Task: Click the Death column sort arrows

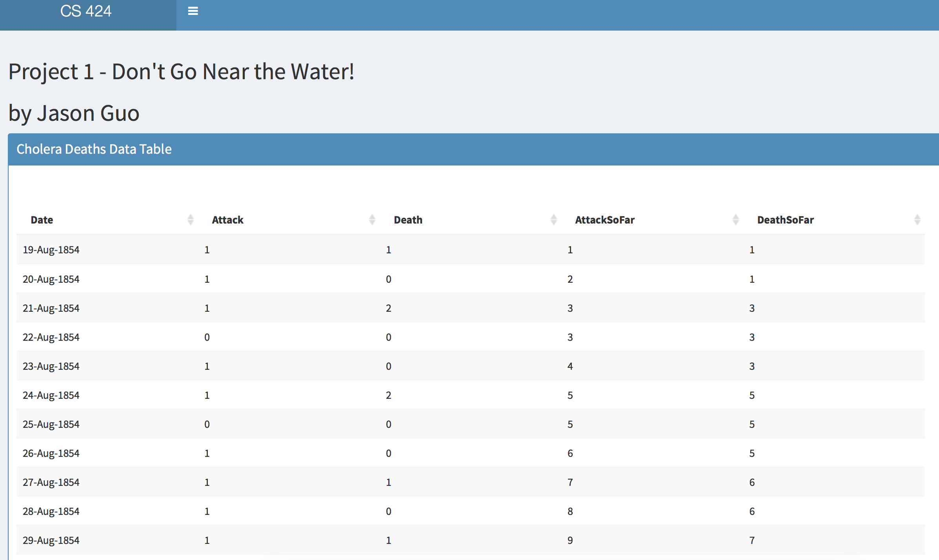Action: tap(554, 220)
